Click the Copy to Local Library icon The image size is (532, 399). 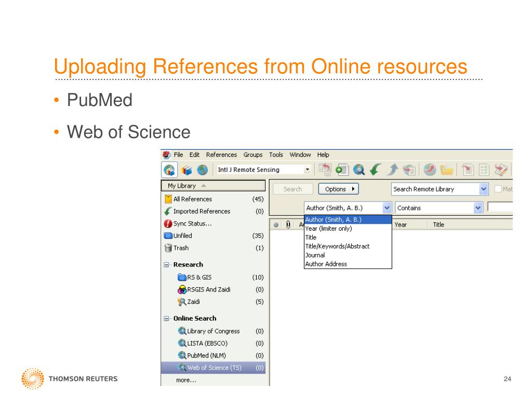pyautogui.click(x=325, y=169)
